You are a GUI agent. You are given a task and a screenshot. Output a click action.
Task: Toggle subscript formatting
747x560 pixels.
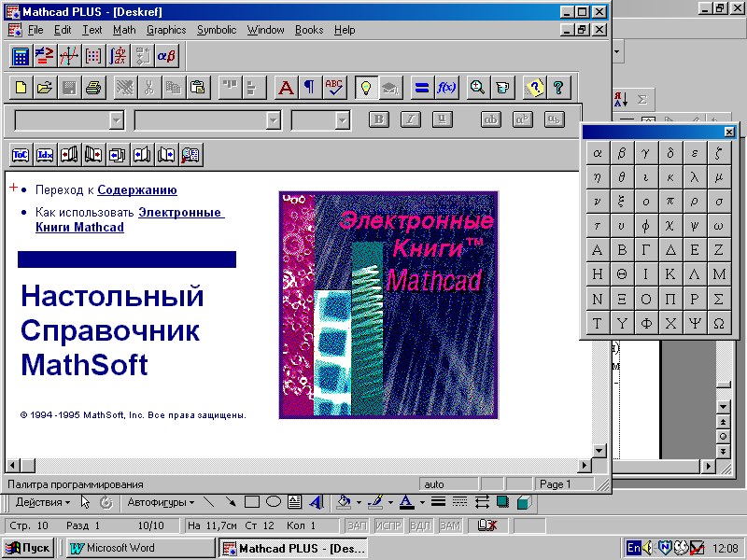(x=554, y=119)
